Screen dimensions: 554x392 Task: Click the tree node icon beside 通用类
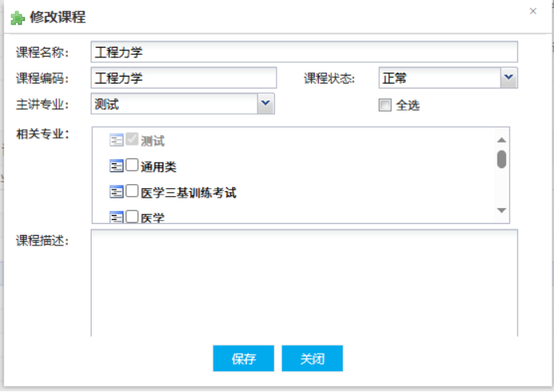coord(116,167)
